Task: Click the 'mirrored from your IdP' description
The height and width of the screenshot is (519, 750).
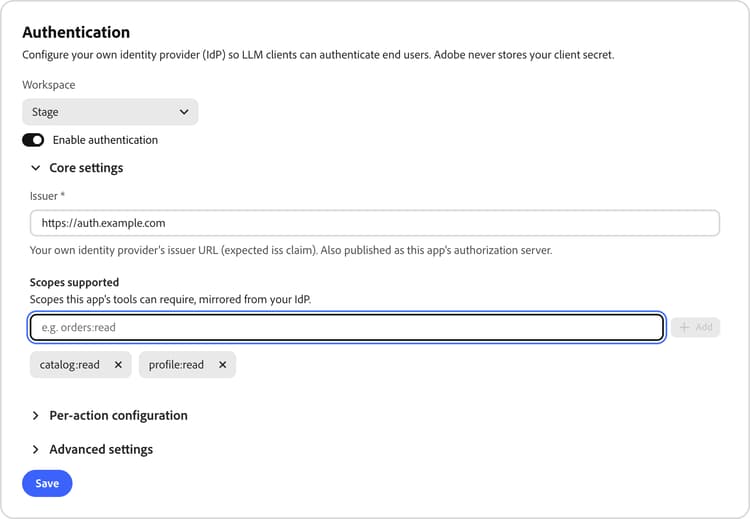Action: tap(170, 299)
